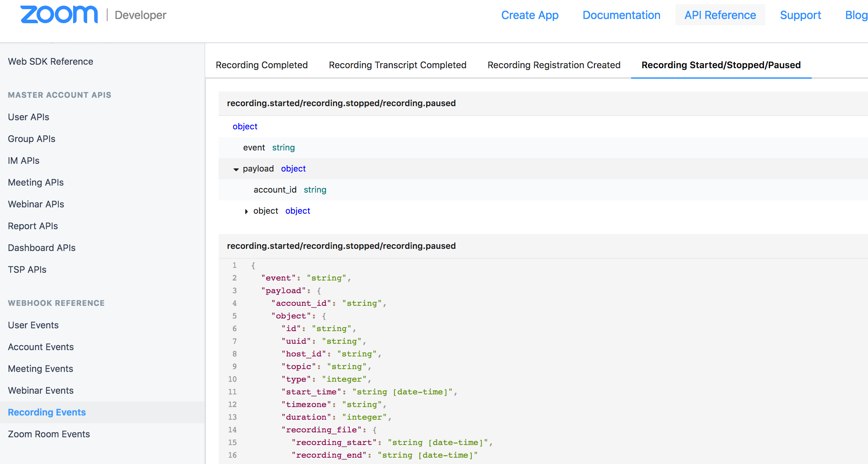Click the "host_id" code line
The width and height of the screenshot is (868, 464).
point(331,354)
